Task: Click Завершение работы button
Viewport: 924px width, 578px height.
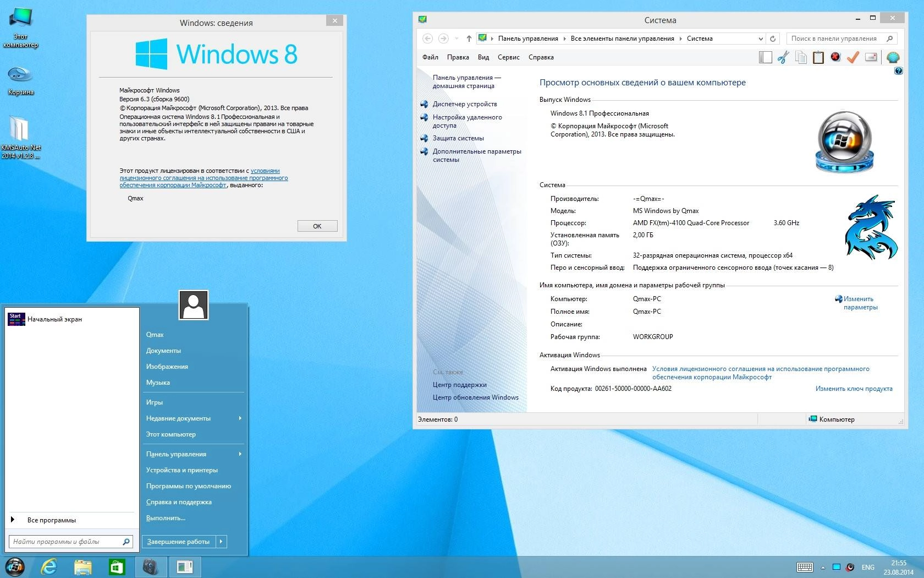Action: pos(179,542)
